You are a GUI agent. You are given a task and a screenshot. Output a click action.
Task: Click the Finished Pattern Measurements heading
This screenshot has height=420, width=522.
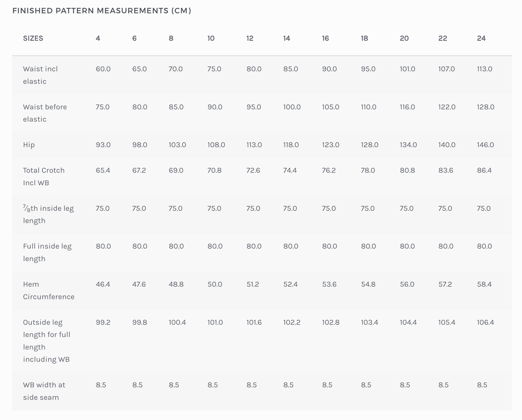tap(102, 11)
